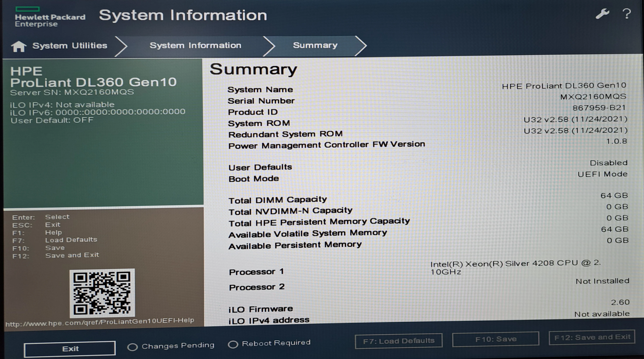The width and height of the screenshot is (644, 359).
Task: Select the Serial Number row label
Action: tap(261, 101)
